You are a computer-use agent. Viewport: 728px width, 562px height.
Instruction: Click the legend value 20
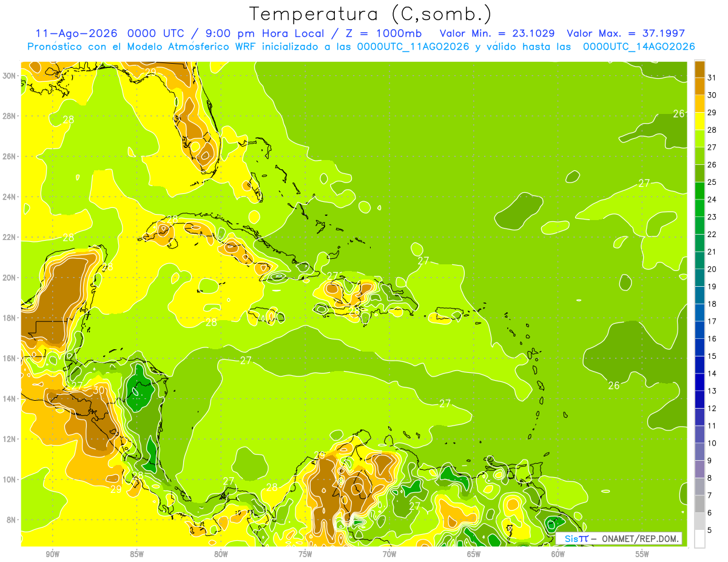(712, 269)
